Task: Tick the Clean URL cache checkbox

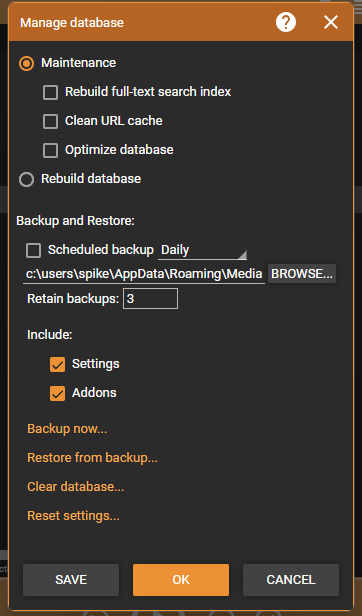Action: [50, 121]
